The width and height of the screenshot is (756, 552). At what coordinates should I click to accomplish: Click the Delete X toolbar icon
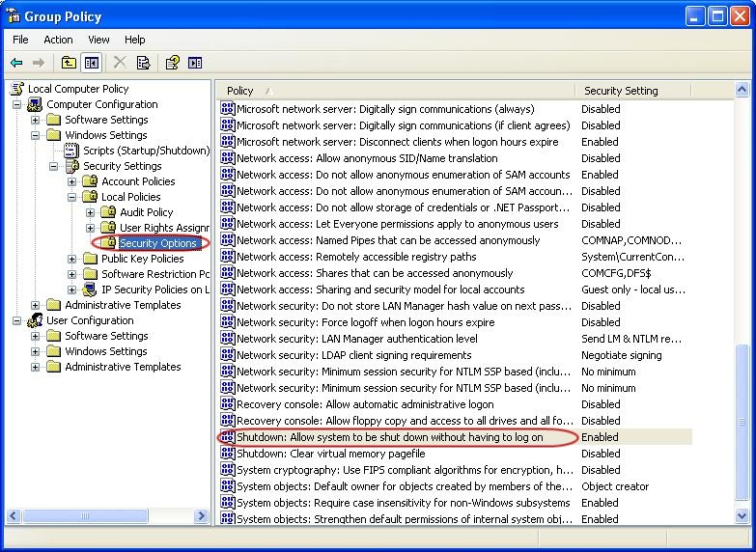[120, 63]
